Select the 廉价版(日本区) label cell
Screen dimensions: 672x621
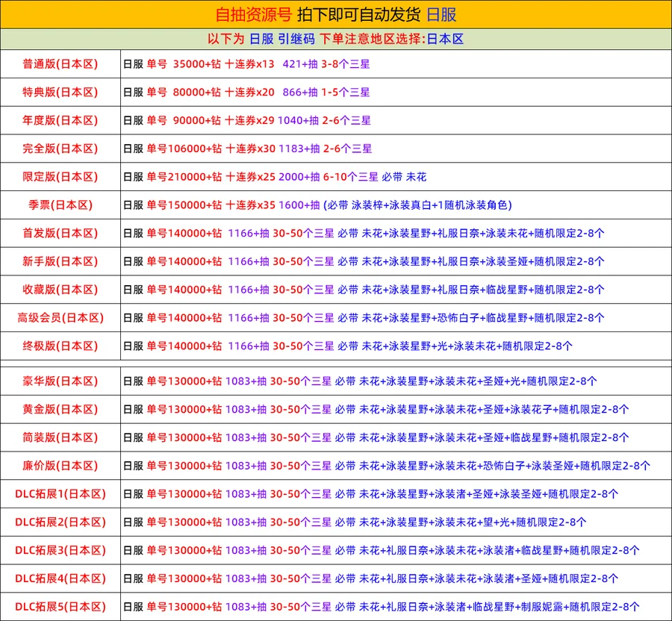coord(60,466)
